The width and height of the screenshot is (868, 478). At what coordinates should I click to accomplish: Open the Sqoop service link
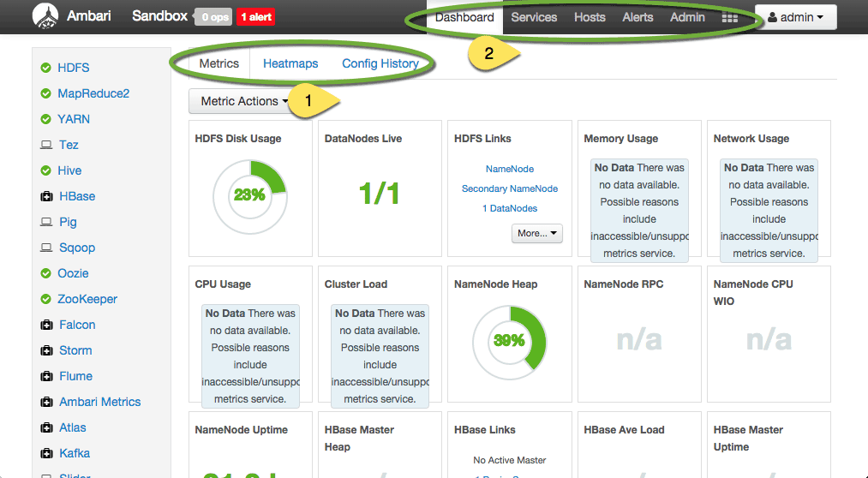pyautogui.click(x=77, y=248)
